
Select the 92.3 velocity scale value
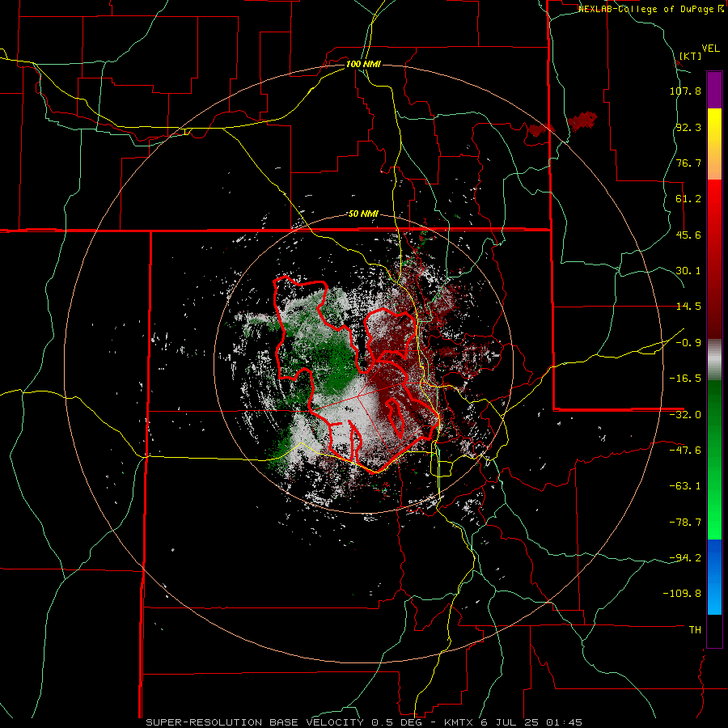688,127
